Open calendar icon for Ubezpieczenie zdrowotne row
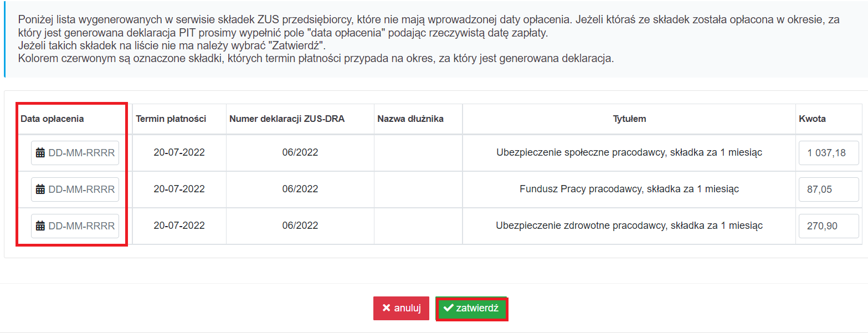 [x=40, y=226]
